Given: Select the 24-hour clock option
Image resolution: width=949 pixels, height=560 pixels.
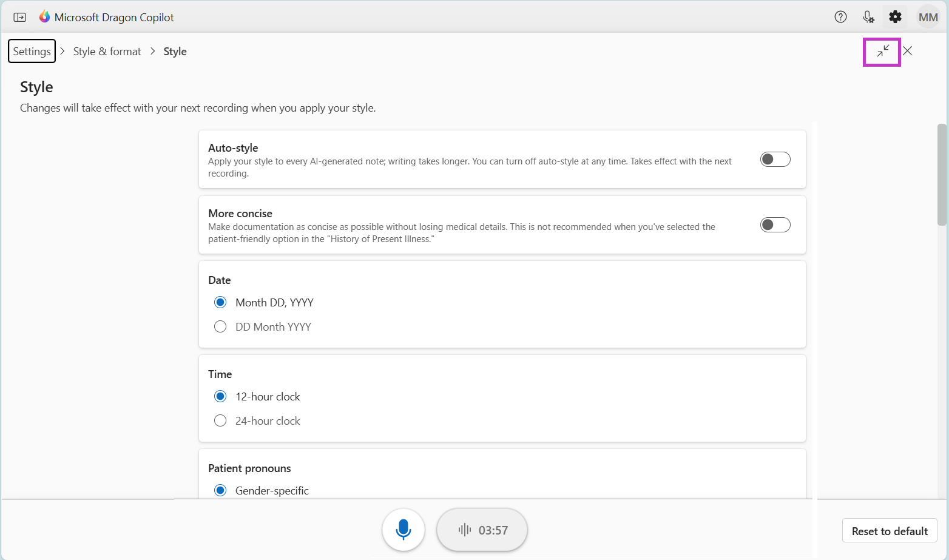Looking at the screenshot, I should (x=220, y=420).
